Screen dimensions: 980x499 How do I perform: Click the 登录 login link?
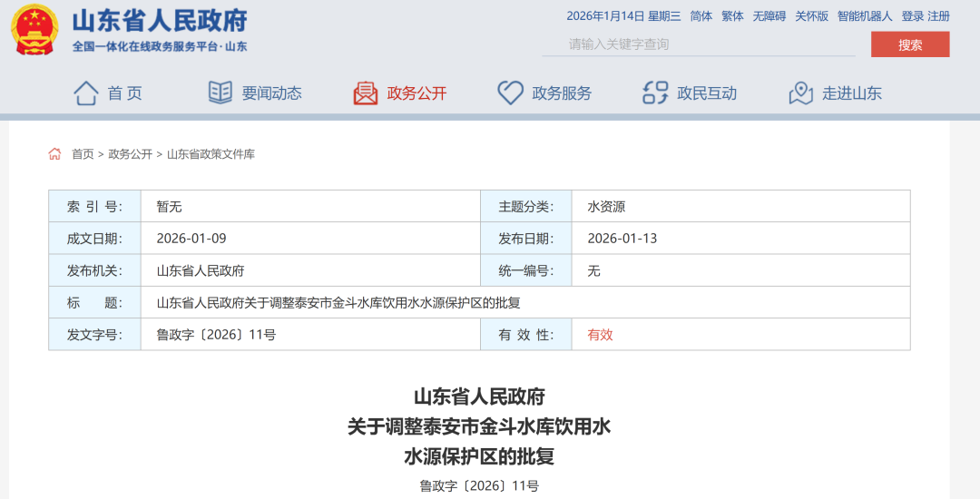point(912,16)
